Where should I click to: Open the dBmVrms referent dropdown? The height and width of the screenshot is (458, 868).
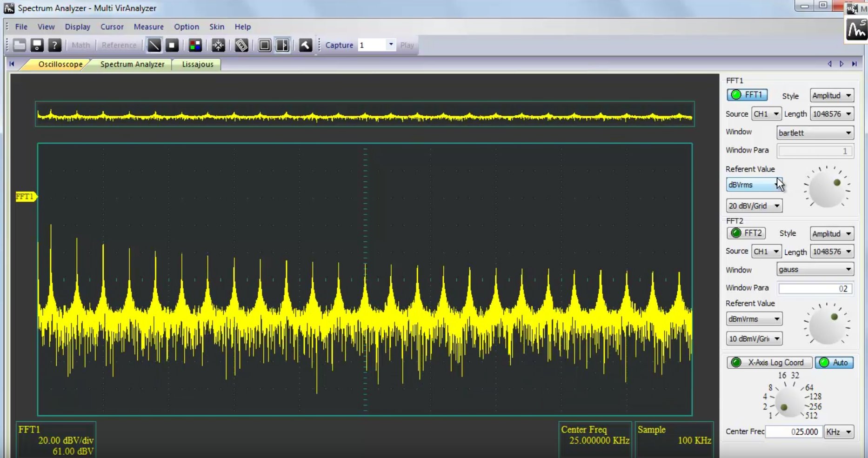point(754,319)
